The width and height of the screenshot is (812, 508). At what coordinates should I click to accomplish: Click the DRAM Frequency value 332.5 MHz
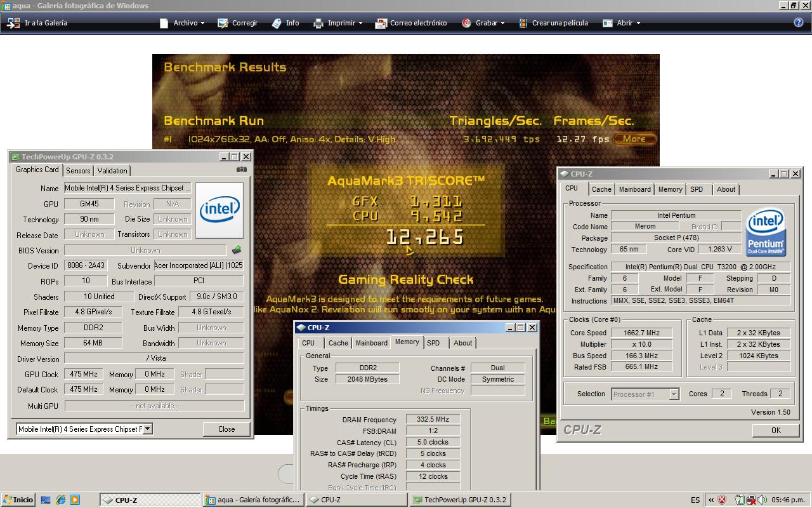[x=433, y=420]
